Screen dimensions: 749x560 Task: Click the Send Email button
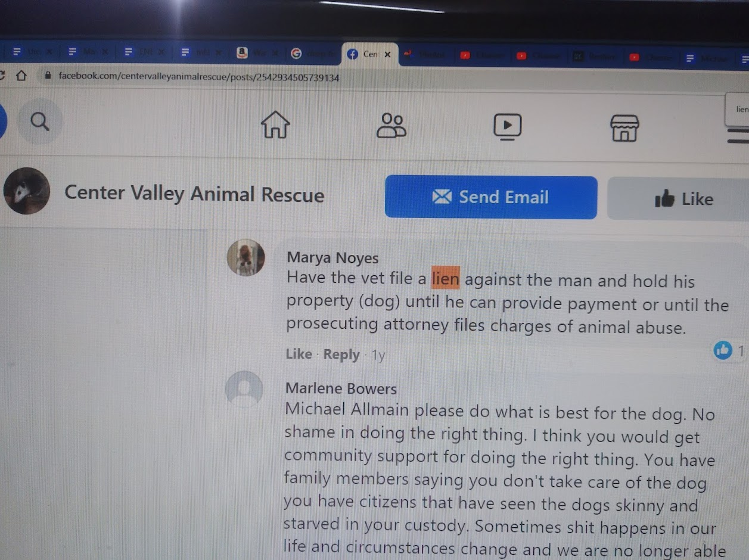pyautogui.click(x=491, y=197)
